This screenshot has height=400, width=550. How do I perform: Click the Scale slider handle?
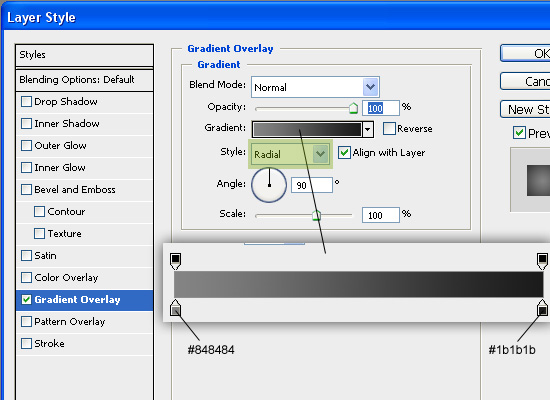[316, 215]
